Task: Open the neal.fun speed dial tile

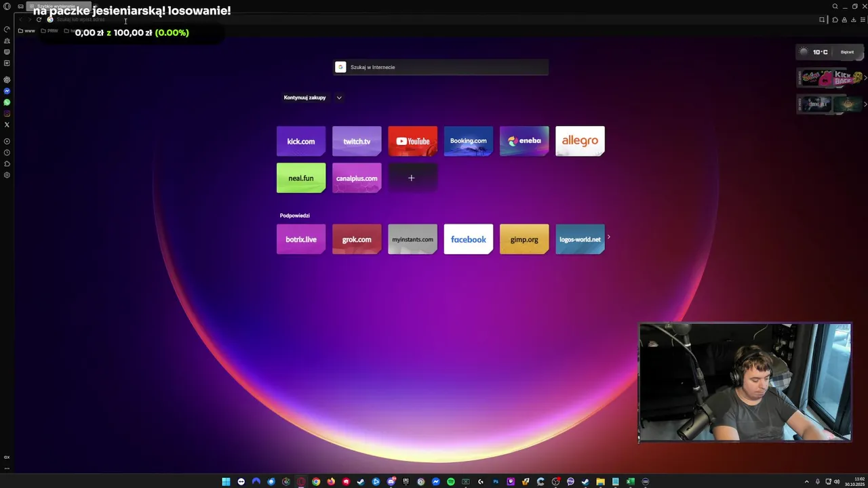Action: [301, 178]
